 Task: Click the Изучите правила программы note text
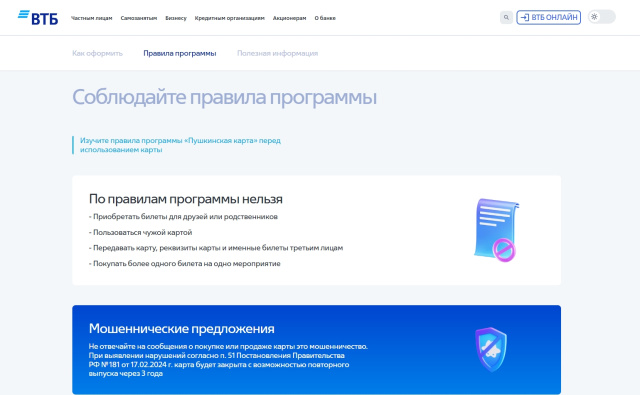click(x=180, y=145)
